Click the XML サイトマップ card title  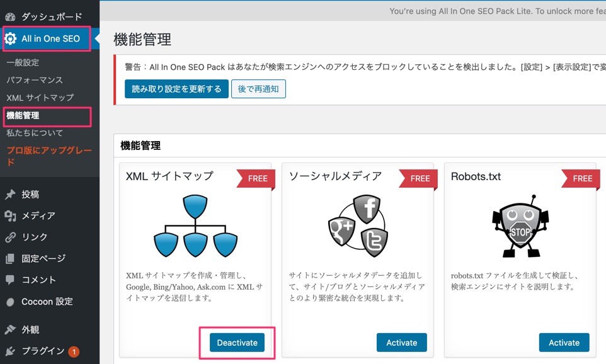(x=169, y=176)
